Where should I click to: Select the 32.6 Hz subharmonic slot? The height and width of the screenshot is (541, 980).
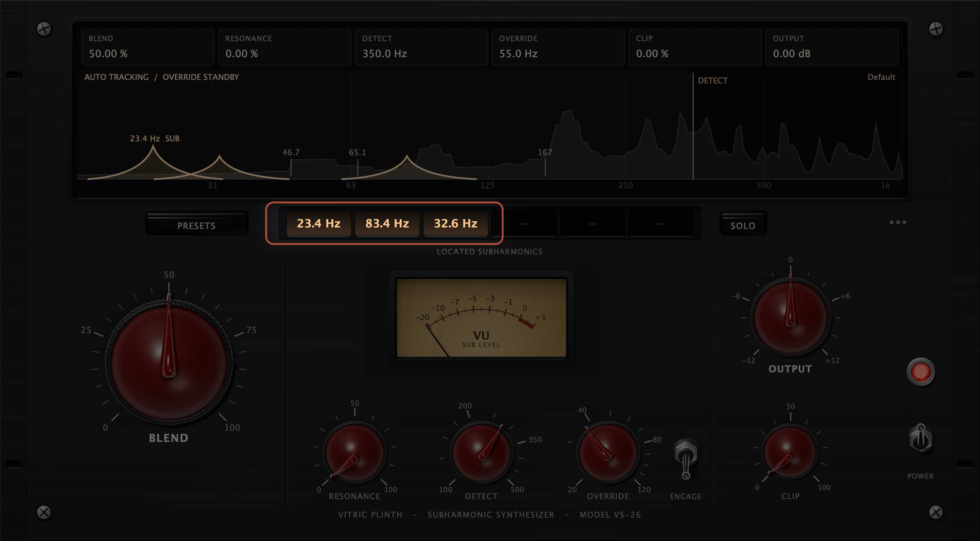pos(455,223)
